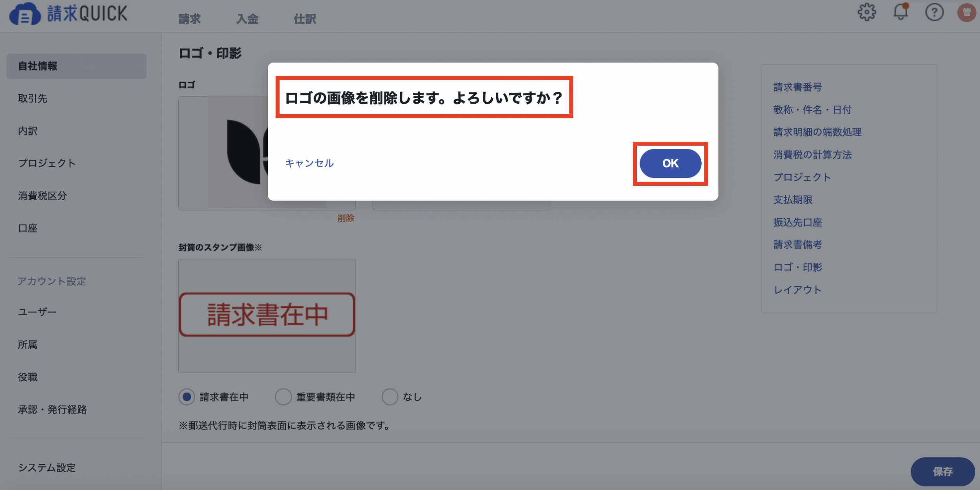Select the なし radio button
This screenshot has width=980, height=490.
[390, 397]
